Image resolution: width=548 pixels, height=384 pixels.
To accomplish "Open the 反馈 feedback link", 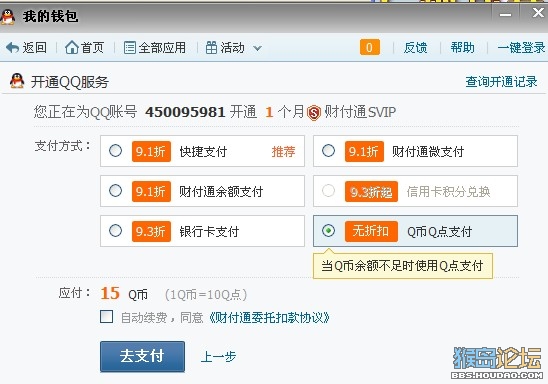I will pos(415,48).
